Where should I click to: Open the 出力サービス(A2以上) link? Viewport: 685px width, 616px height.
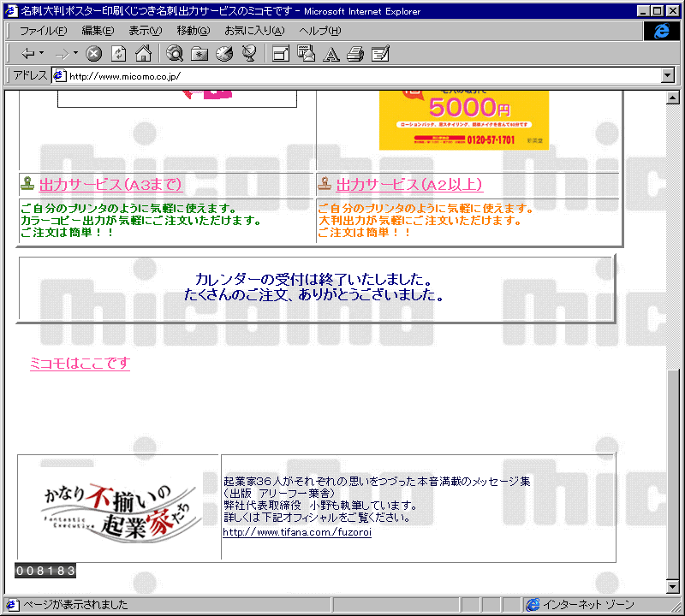click(409, 185)
